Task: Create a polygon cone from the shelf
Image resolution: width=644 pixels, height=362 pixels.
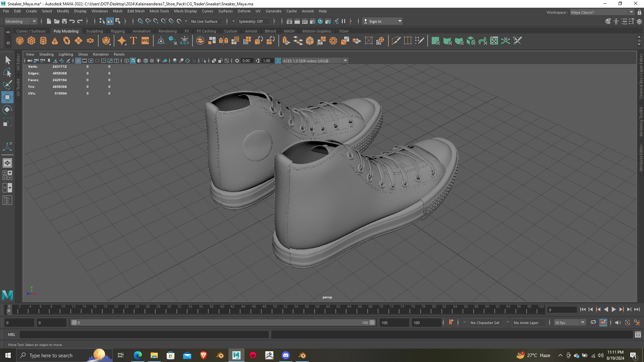Action: click(55, 41)
